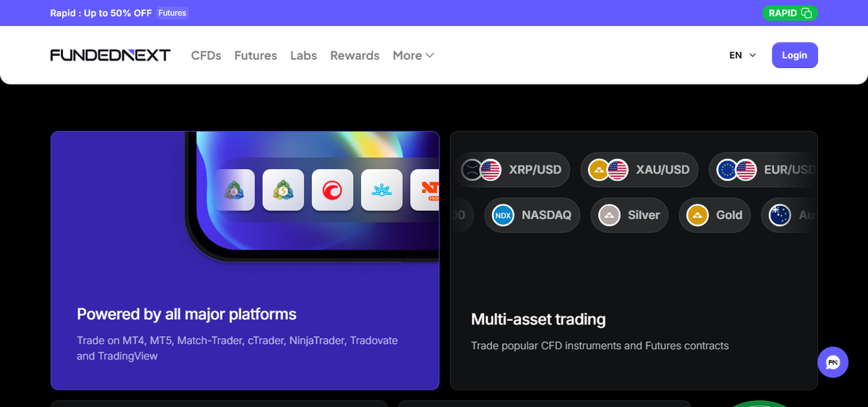Select the MetaTrader 5 platform icon
Screen dimensions: 868x407
point(284,190)
